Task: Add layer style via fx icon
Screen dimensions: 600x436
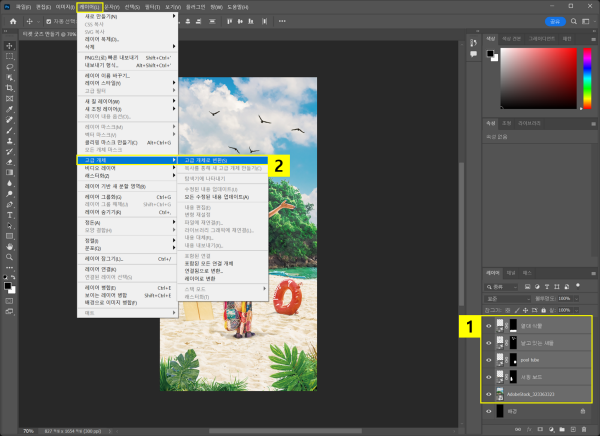Action: click(x=529, y=429)
